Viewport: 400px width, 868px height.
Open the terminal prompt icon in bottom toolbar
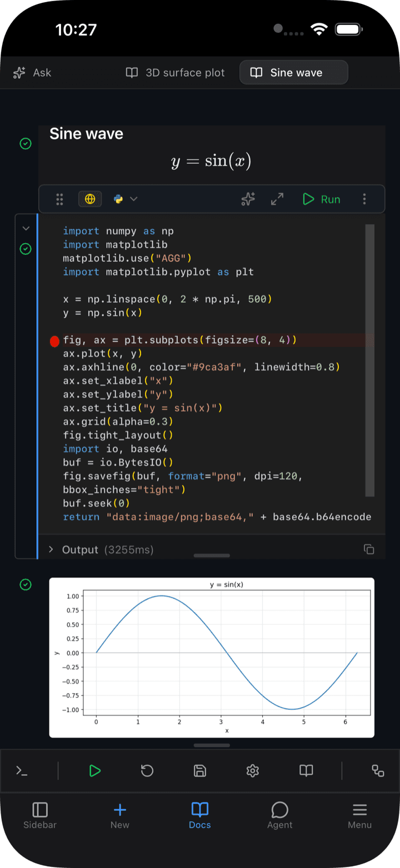click(x=22, y=771)
